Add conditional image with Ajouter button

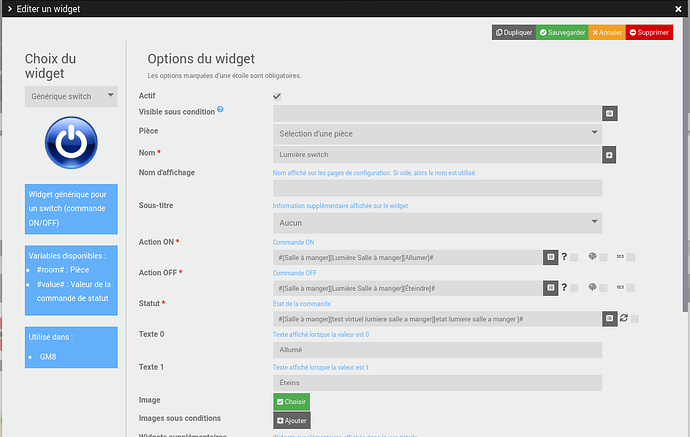click(292, 421)
